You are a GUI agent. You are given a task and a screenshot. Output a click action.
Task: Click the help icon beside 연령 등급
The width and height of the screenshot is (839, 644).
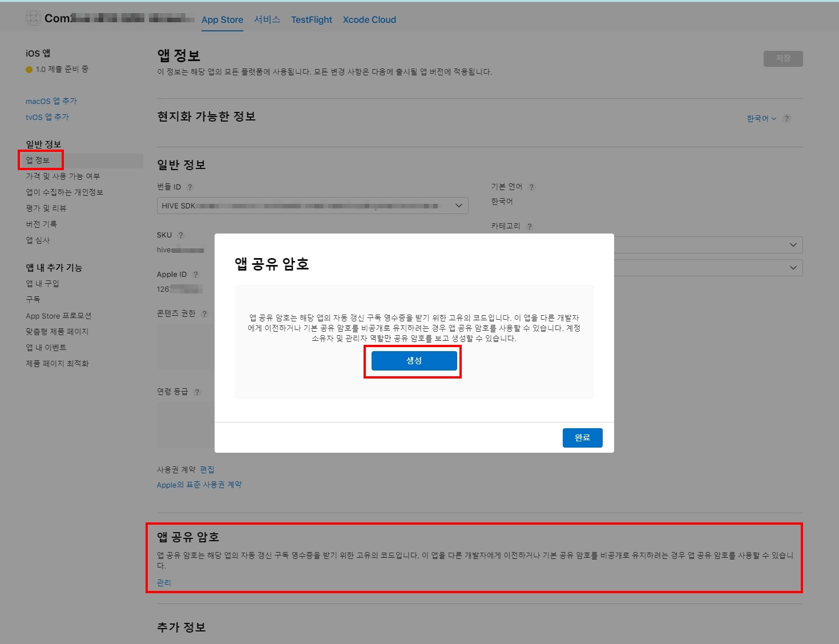click(197, 392)
